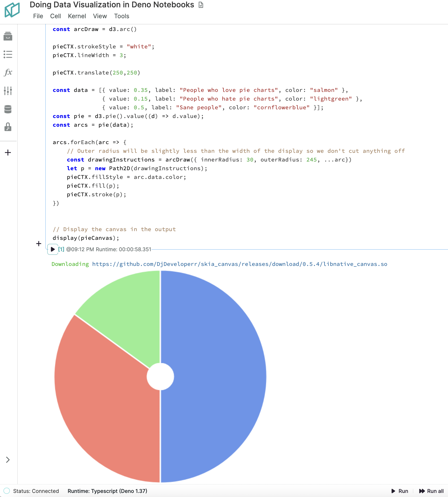Open the fx functions panel
This screenshot has height=497, width=448.
point(8,72)
